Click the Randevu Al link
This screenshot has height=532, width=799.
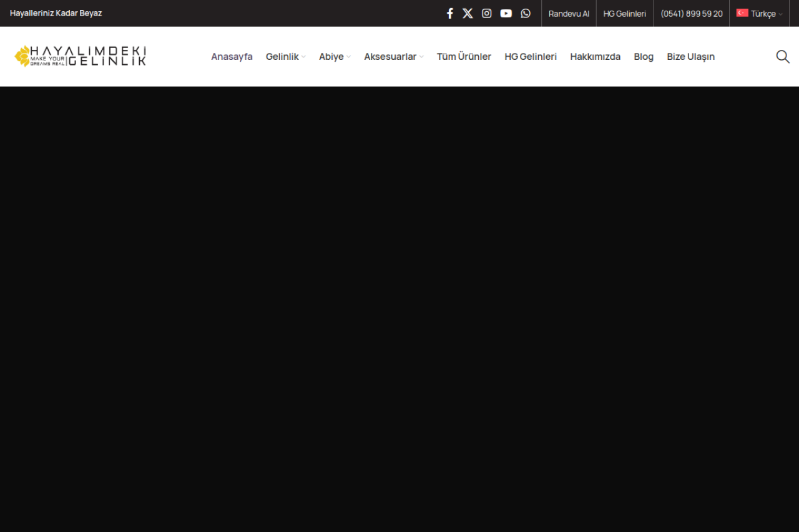pyautogui.click(x=569, y=14)
